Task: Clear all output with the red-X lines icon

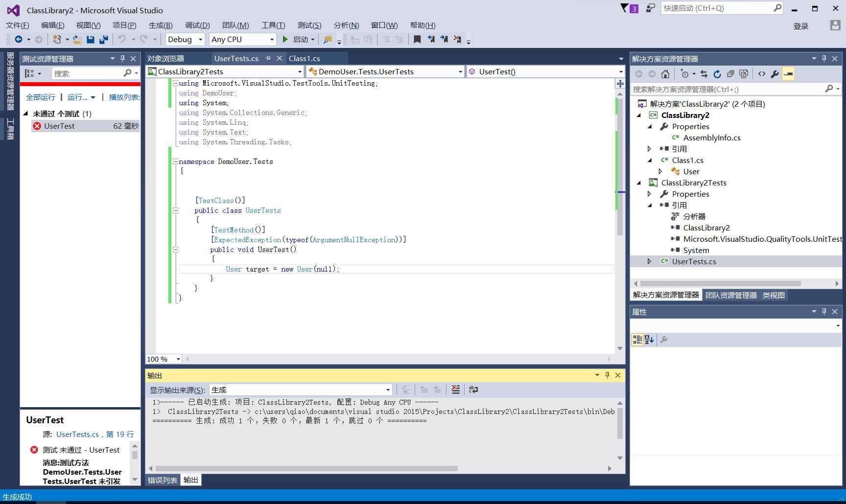Action: [456, 389]
